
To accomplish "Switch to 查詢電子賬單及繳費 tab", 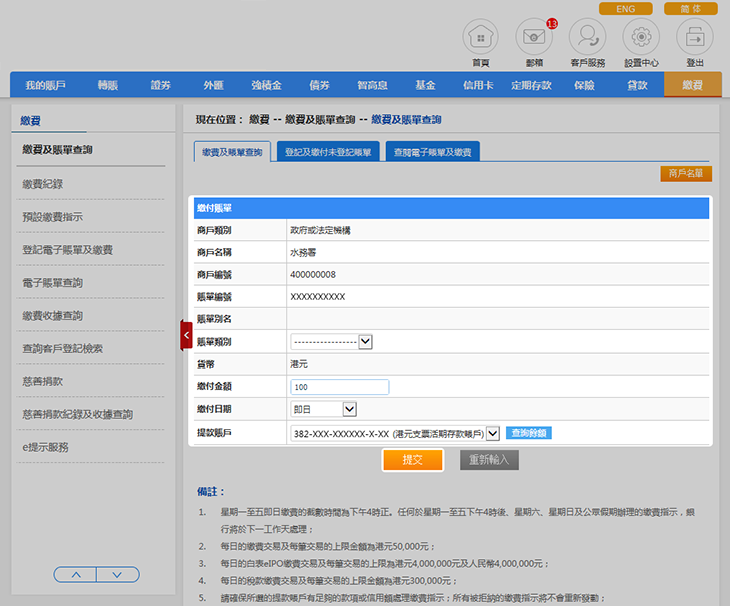I will [x=434, y=153].
